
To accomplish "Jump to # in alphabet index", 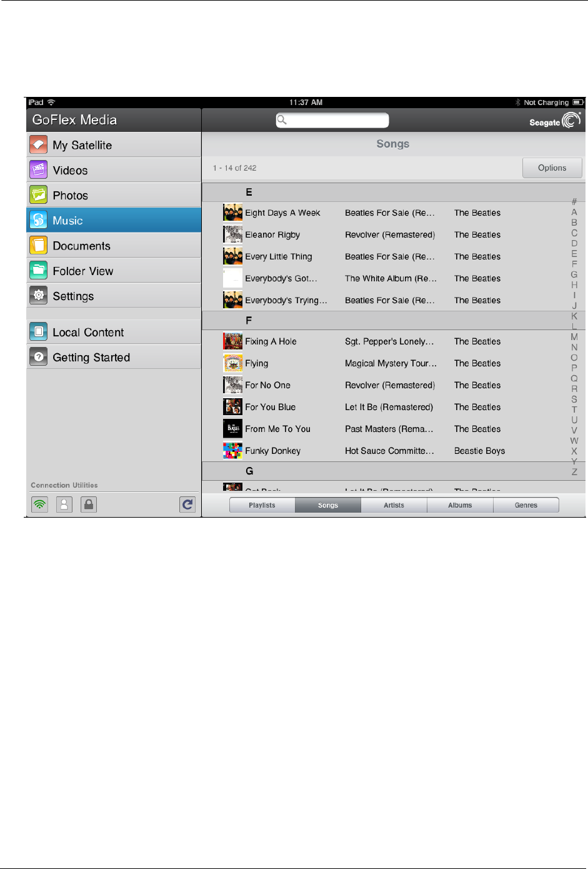I will pyautogui.click(x=574, y=201).
